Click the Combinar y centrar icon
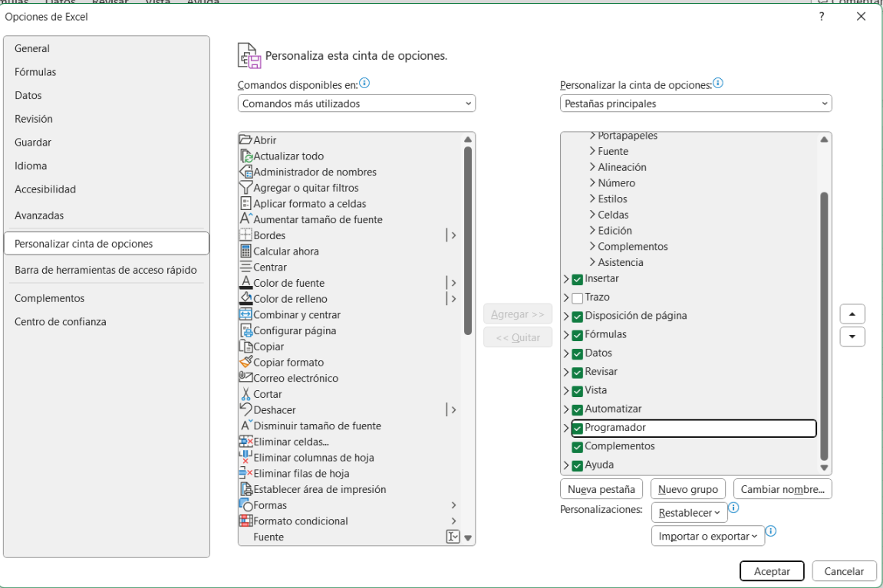Image resolution: width=883 pixels, height=588 pixels. (245, 314)
